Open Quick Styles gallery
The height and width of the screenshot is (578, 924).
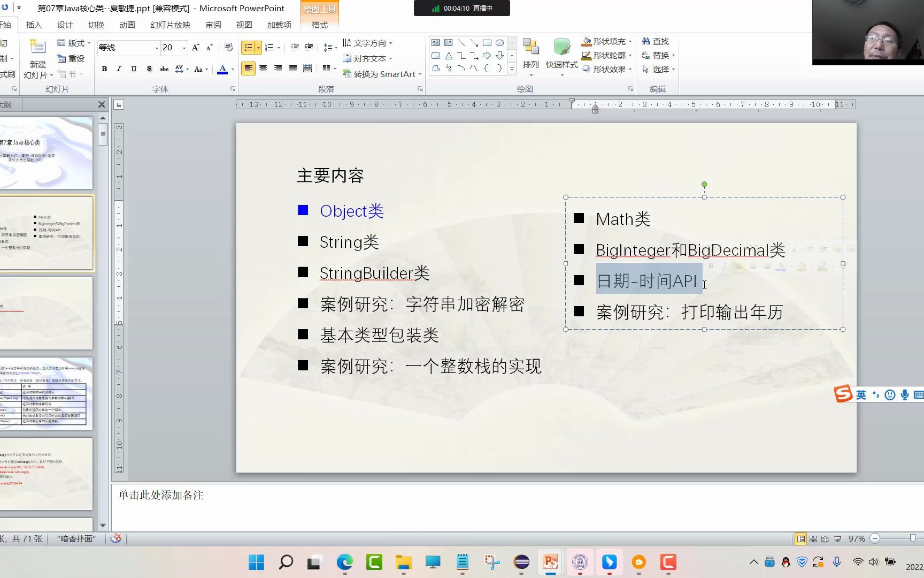pyautogui.click(x=561, y=57)
